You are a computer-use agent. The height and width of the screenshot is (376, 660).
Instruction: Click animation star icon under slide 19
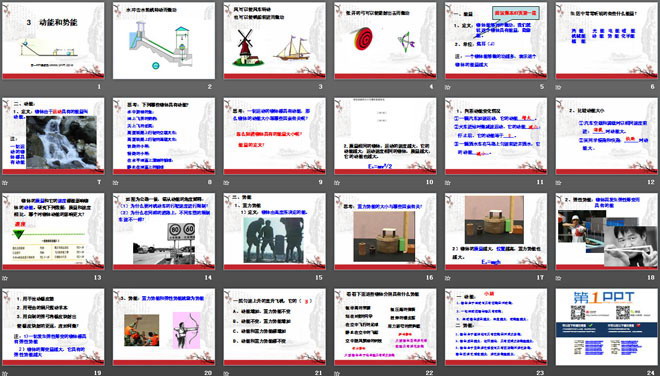(x=5, y=373)
